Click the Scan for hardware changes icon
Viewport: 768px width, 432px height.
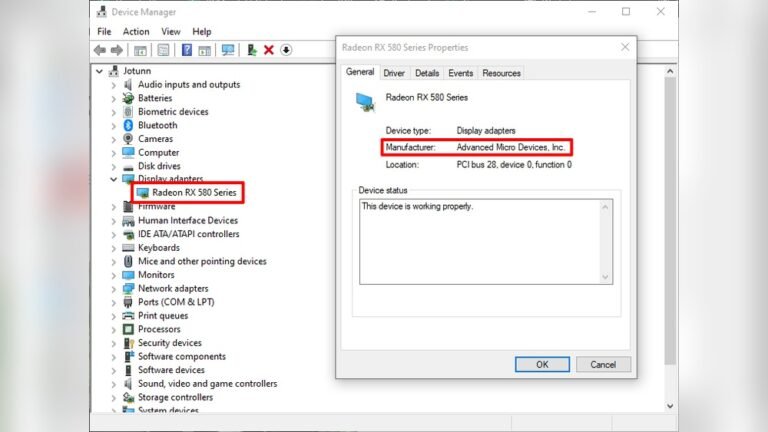click(x=228, y=50)
